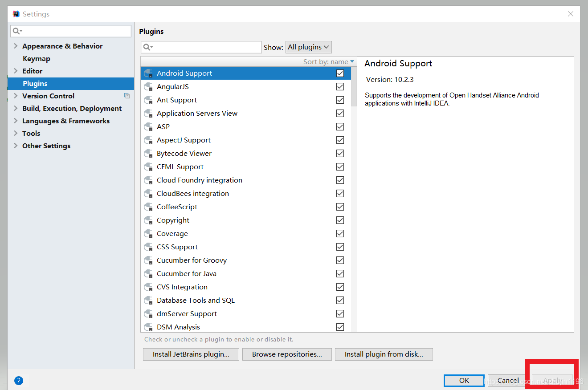Expand the Editor settings section
The height and width of the screenshot is (390, 588).
tap(16, 71)
